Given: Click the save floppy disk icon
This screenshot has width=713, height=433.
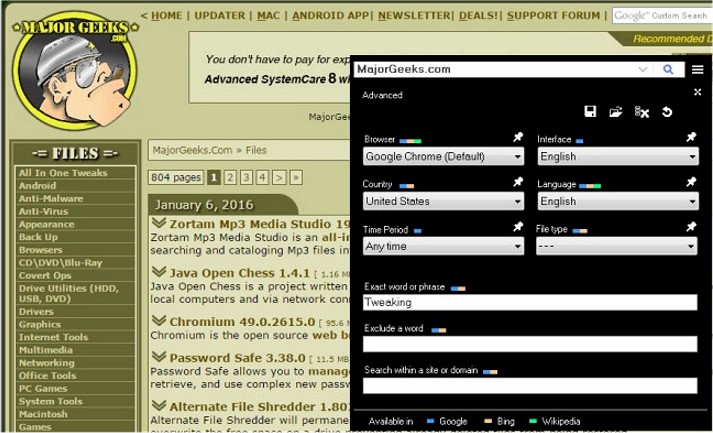Looking at the screenshot, I should (590, 111).
